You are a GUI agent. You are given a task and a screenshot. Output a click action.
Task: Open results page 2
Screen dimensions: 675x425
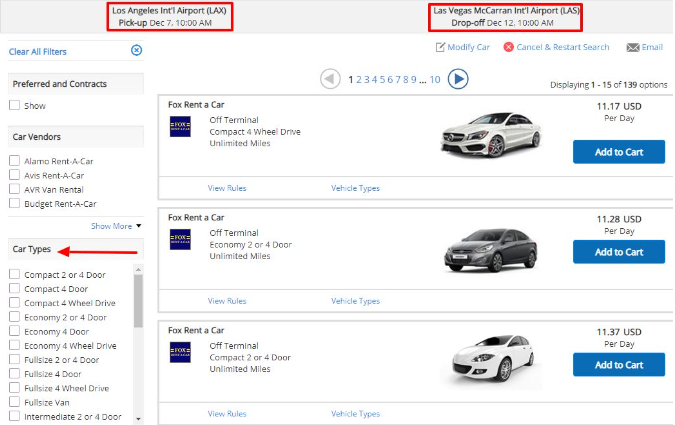(x=359, y=80)
